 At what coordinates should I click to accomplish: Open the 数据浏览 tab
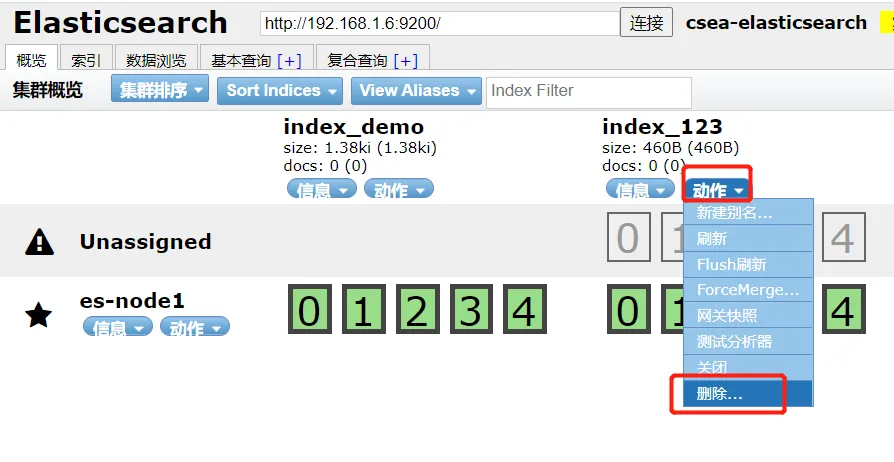coord(156,59)
